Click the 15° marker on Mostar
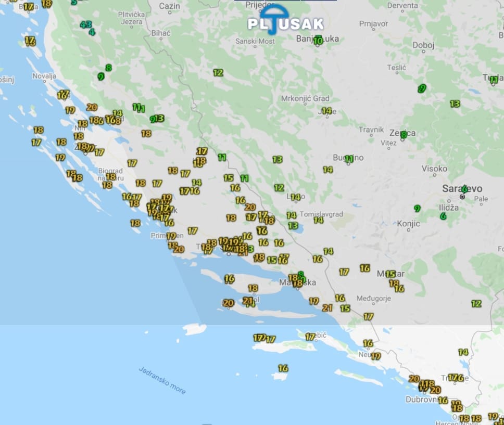The image size is (504, 425). point(390,274)
